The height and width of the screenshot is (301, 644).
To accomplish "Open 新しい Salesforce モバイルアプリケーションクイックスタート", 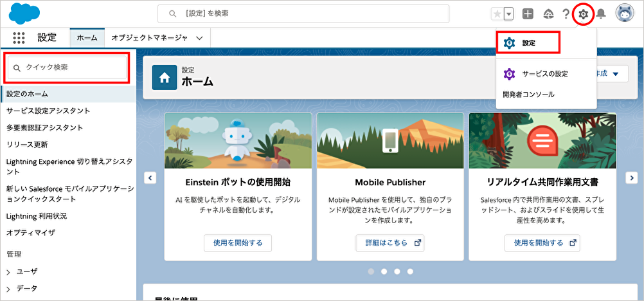I will pos(70,194).
